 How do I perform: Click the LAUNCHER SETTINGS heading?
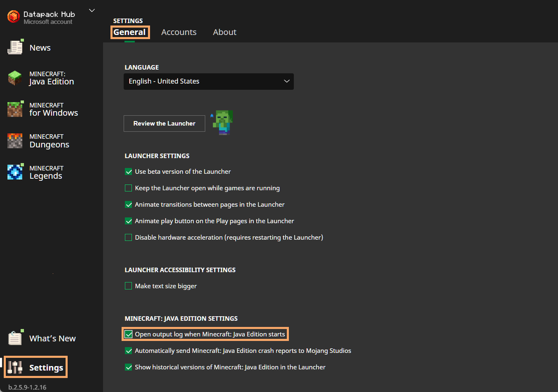157,156
